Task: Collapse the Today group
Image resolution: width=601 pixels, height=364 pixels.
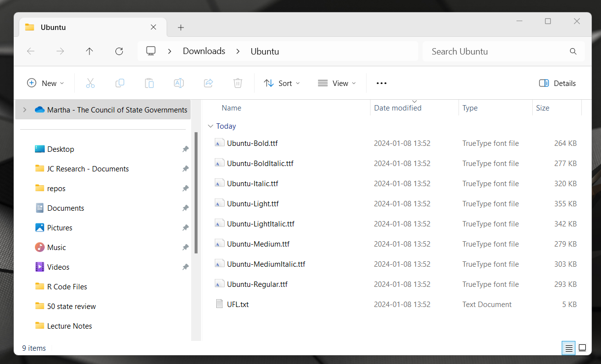Action: [x=211, y=126]
